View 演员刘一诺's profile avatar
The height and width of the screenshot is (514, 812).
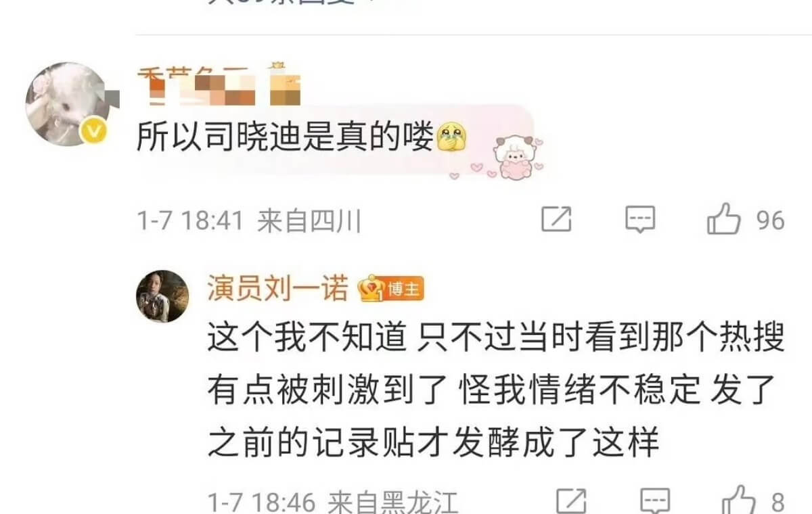click(x=162, y=296)
